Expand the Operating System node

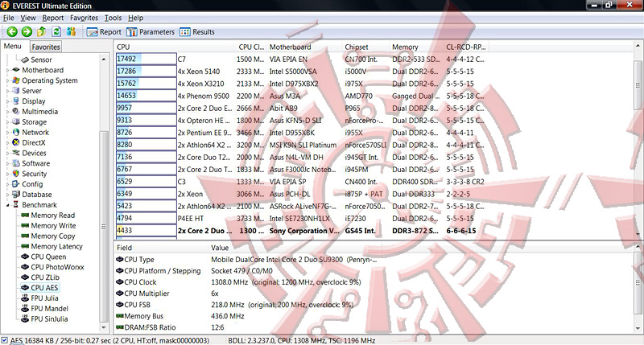pyautogui.click(x=8, y=80)
